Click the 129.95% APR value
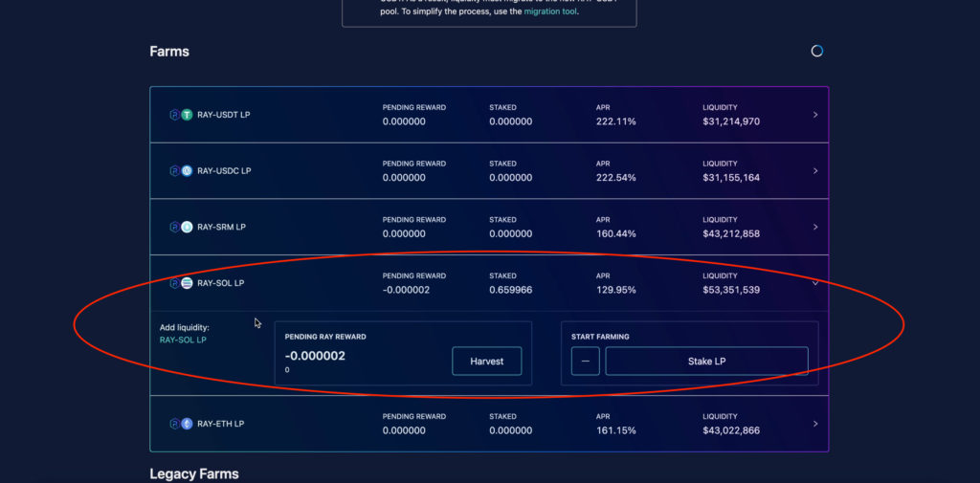The height and width of the screenshot is (483, 980). pos(615,290)
